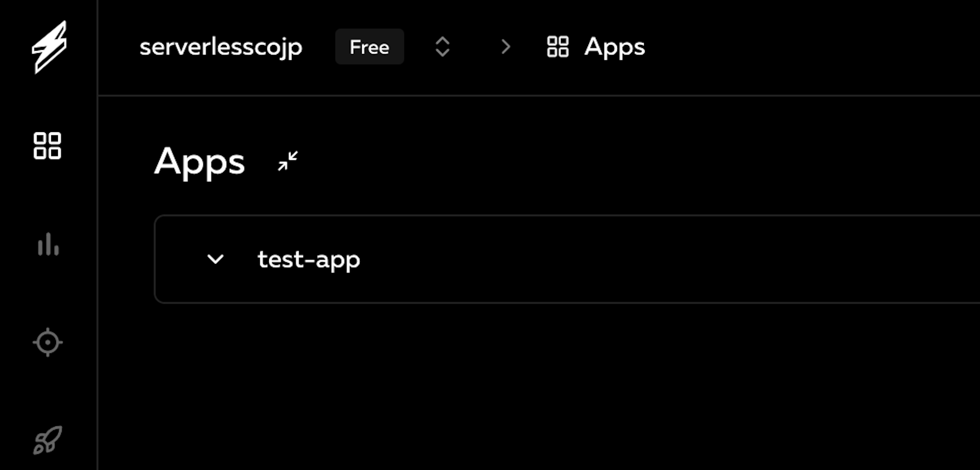Click the lightning bolt logo in the sidebar
980x470 pixels.
pyautogui.click(x=49, y=47)
